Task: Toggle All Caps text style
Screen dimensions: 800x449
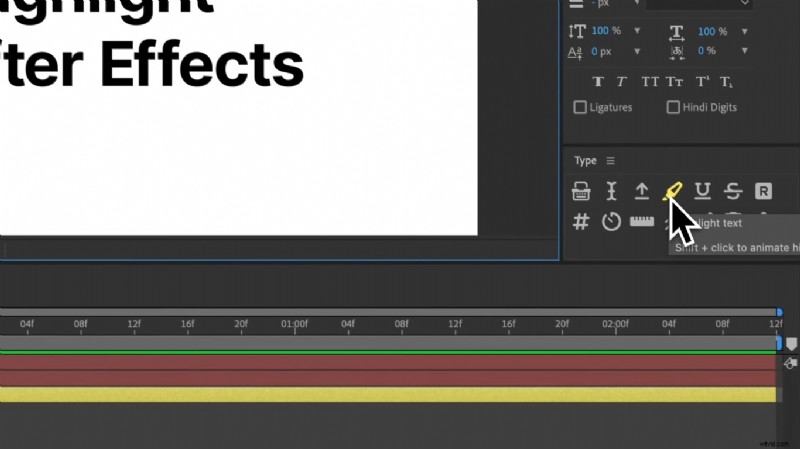Action: pyautogui.click(x=649, y=82)
